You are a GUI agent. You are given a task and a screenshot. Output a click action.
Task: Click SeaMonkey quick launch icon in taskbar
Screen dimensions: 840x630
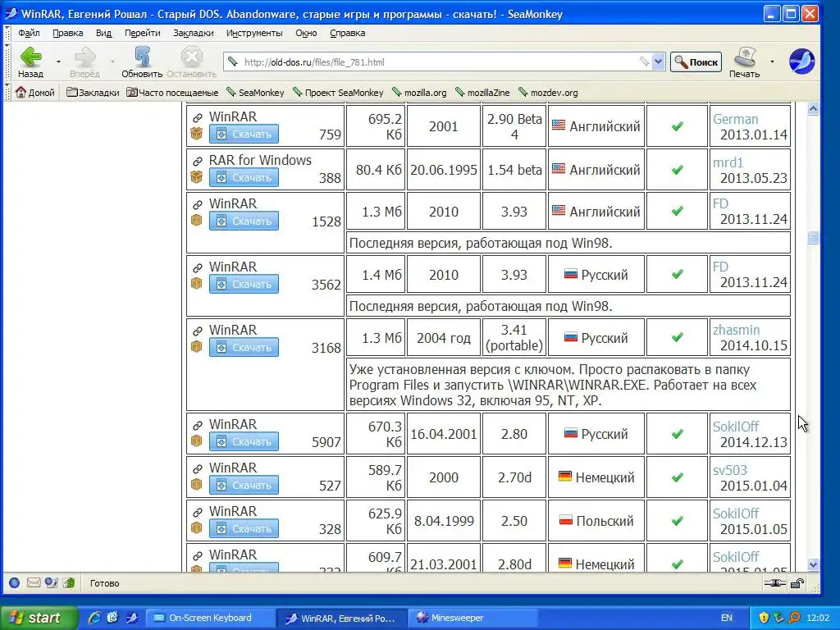pyautogui.click(x=132, y=618)
